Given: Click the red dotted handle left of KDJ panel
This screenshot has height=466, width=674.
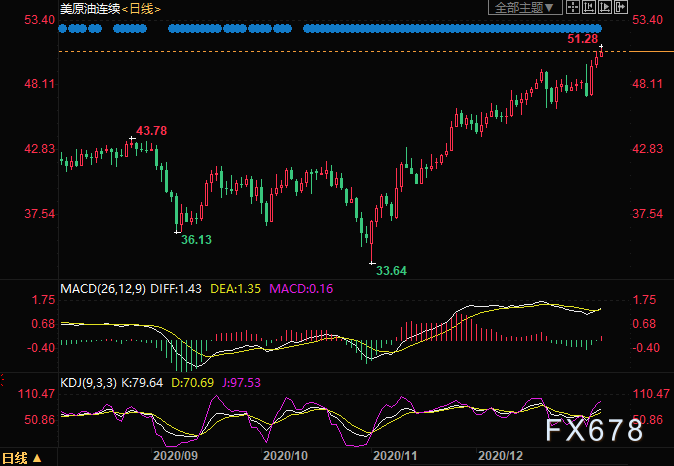Looking at the screenshot, I should (3, 380).
